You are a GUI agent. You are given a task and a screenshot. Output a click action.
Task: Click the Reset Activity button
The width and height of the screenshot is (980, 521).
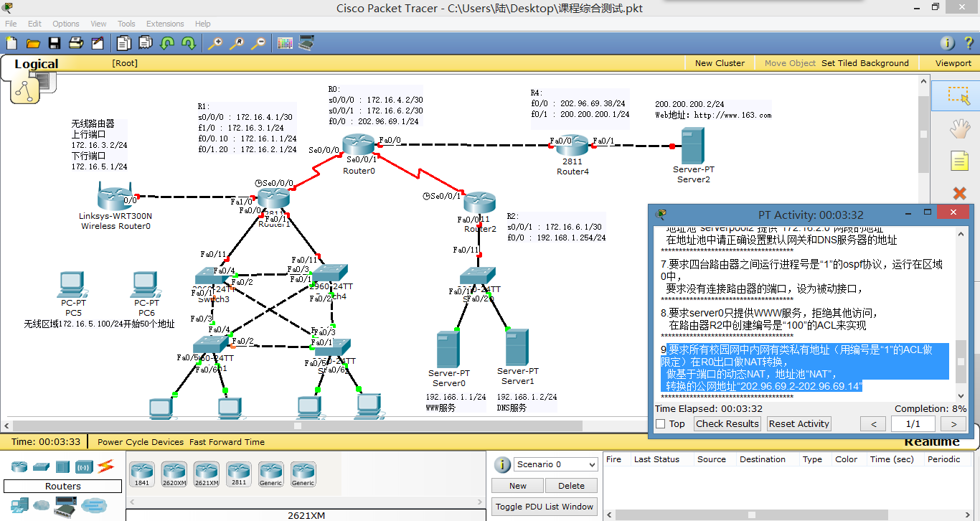[x=798, y=423]
